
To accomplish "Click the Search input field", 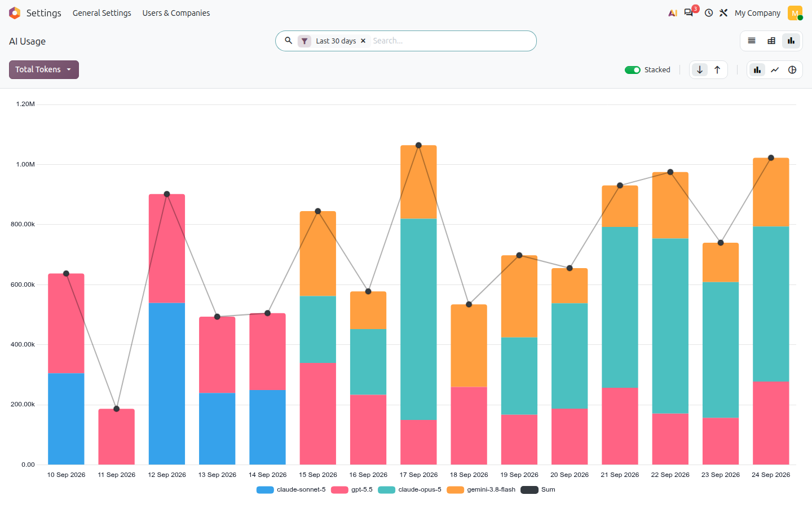I will click(451, 41).
